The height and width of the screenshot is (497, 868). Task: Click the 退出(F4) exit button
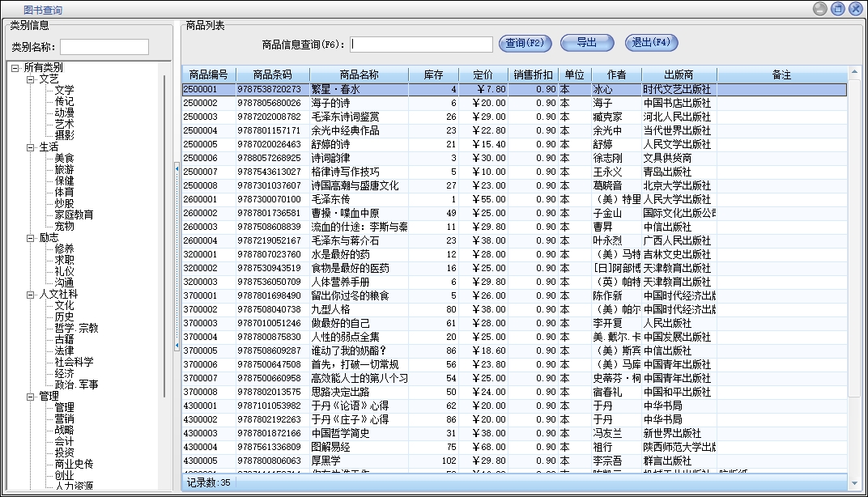[x=651, y=43]
